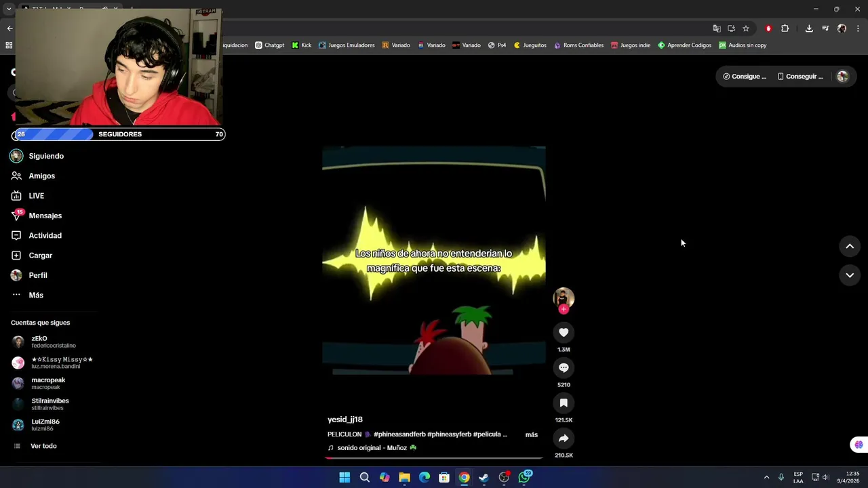This screenshot has width=868, height=488.
Task: Open the Jueguitos bookmark folder
Action: [530, 45]
